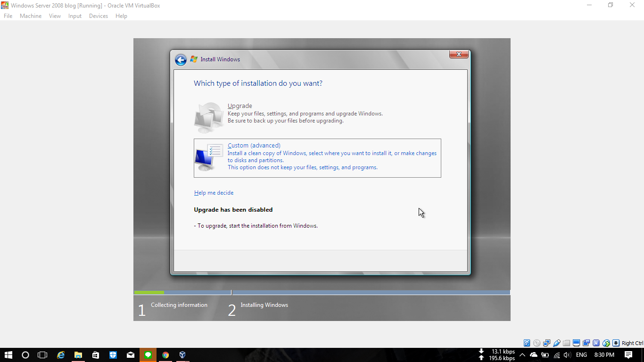Open the Action Center notification icon
This screenshot has width=644, height=362.
pos(628,355)
